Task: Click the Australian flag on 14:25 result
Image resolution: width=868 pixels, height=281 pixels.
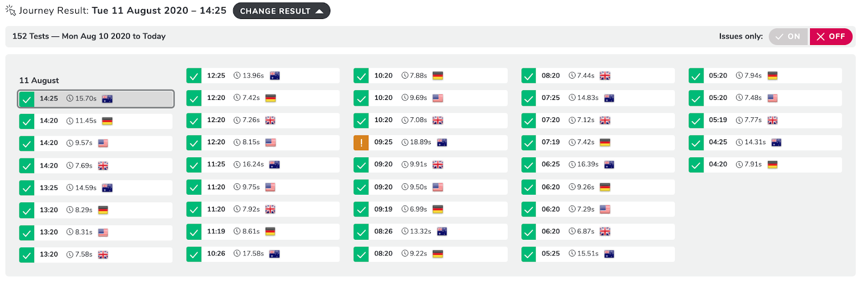Action: tap(107, 99)
